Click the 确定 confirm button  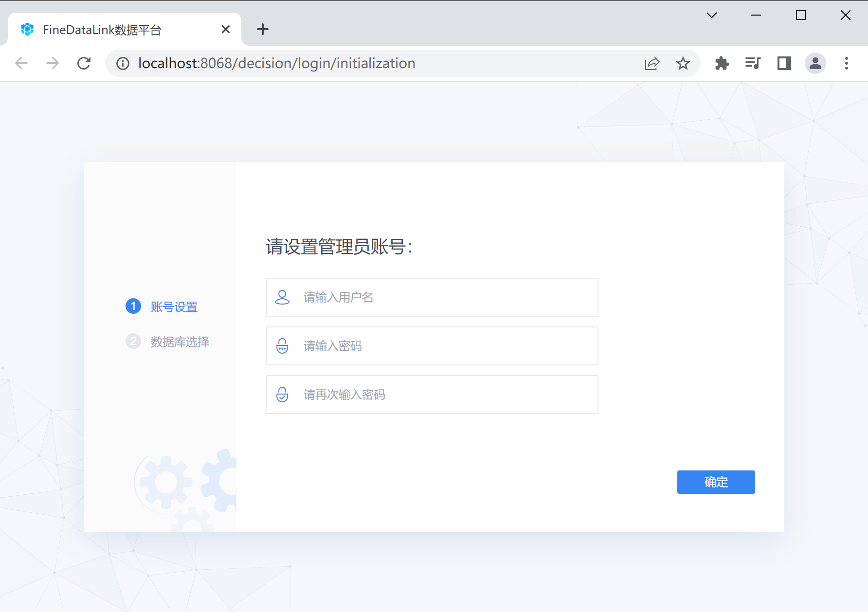(x=716, y=482)
